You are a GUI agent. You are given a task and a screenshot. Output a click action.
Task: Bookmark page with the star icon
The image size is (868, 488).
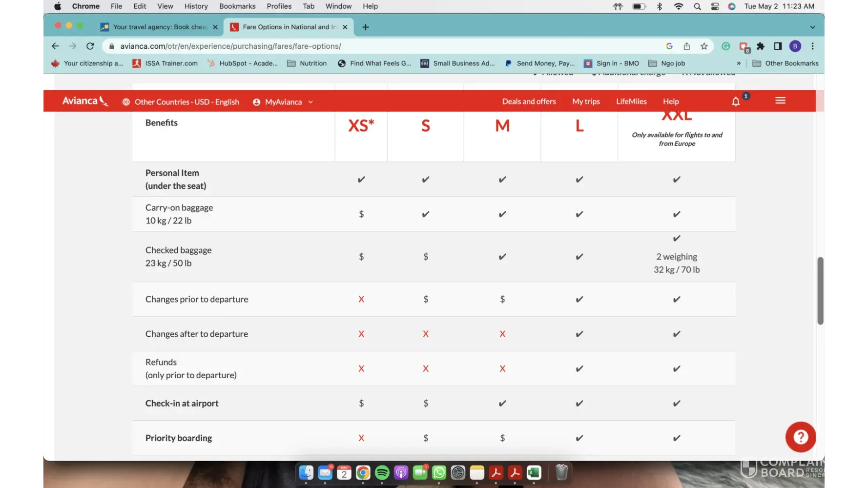click(x=704, y=46)
